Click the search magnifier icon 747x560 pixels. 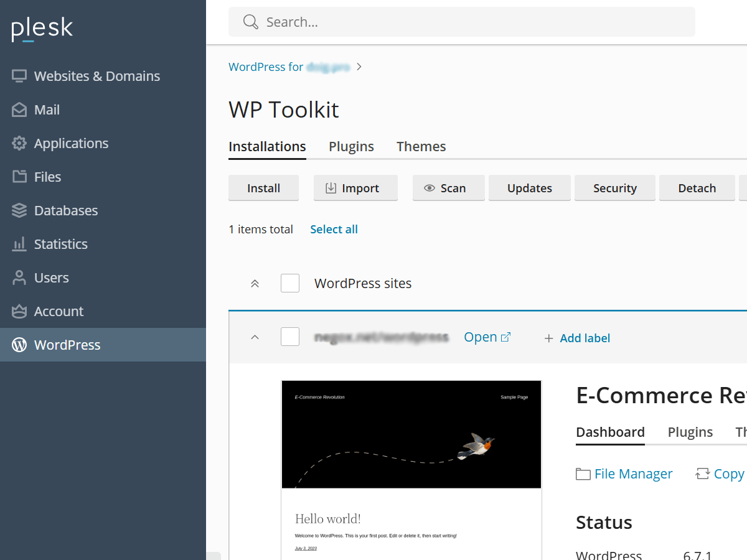pos(251,22)
